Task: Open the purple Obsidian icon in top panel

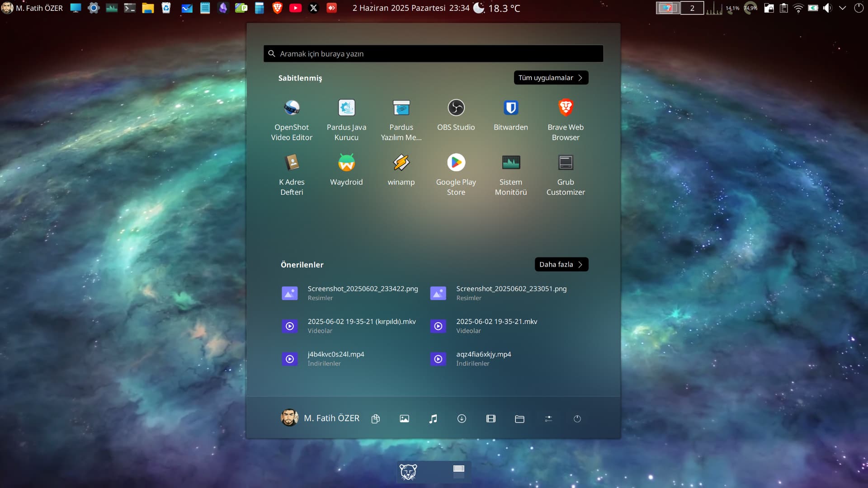Action: pyautogui.click(x=223, y=8)
